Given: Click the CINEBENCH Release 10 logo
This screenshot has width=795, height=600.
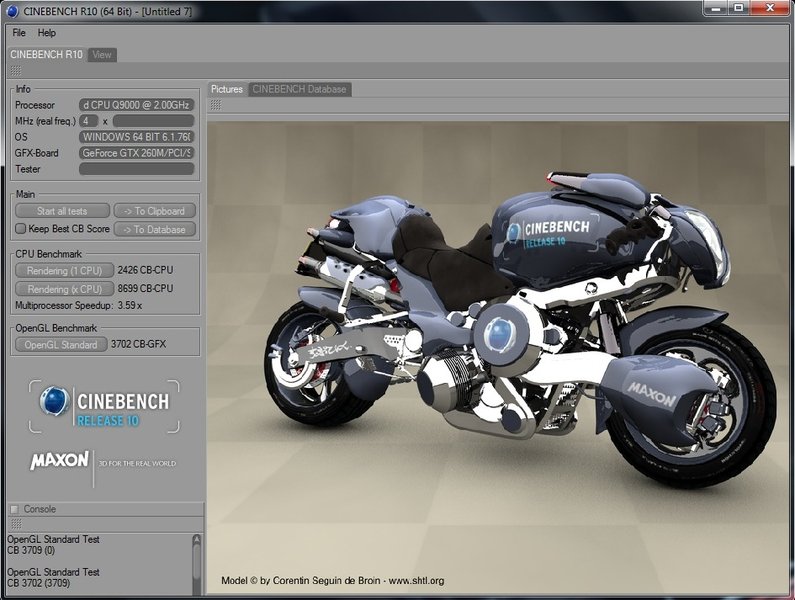Looking at the screenshot, I should point(104,406).
